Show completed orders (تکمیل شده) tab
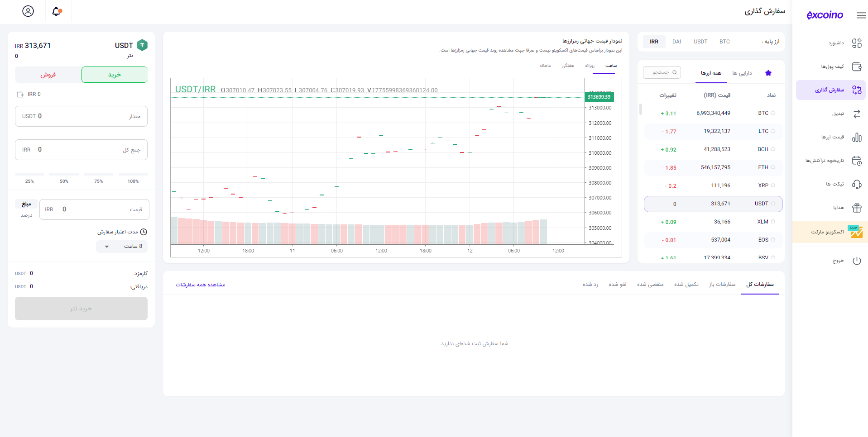This screenshot has height=437, width=868. tap(686, 285)
